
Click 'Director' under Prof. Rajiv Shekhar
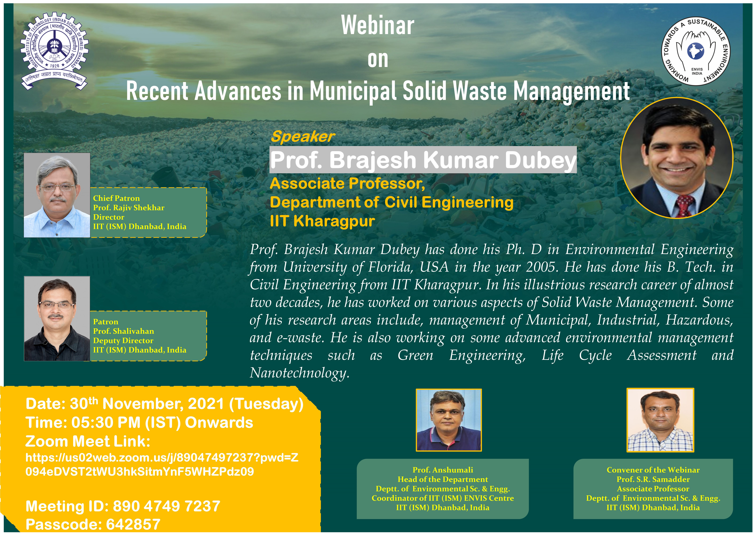pos(109,217)
